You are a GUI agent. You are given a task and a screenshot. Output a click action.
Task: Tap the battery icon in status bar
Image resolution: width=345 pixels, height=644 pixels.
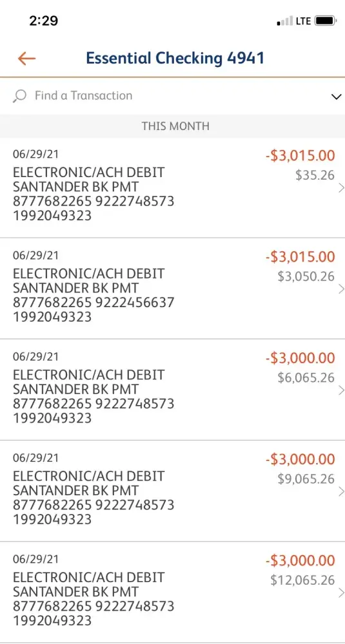pos(326,21)
